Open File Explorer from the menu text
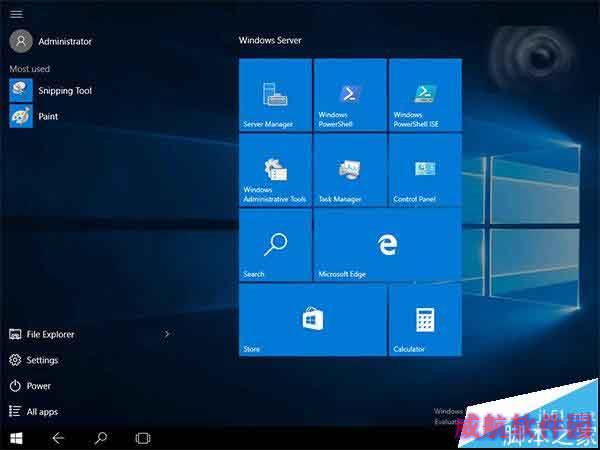The height and width of the screenshot is (450, 600). click(51, 334)
